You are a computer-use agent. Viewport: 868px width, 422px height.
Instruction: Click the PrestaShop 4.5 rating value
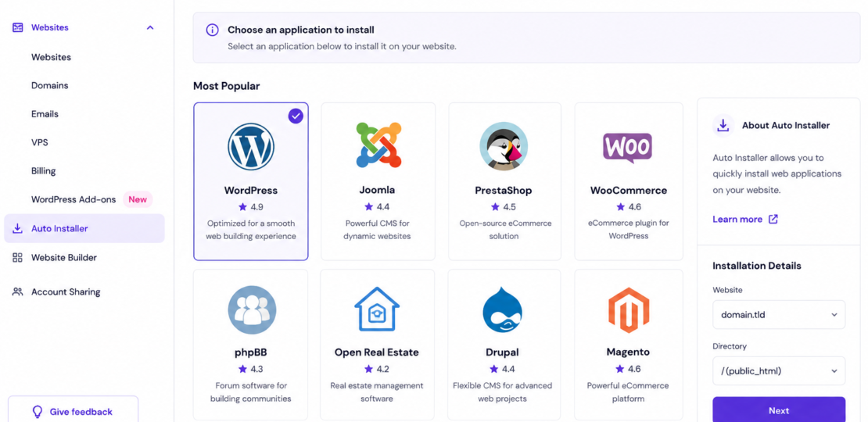[509, 207]
